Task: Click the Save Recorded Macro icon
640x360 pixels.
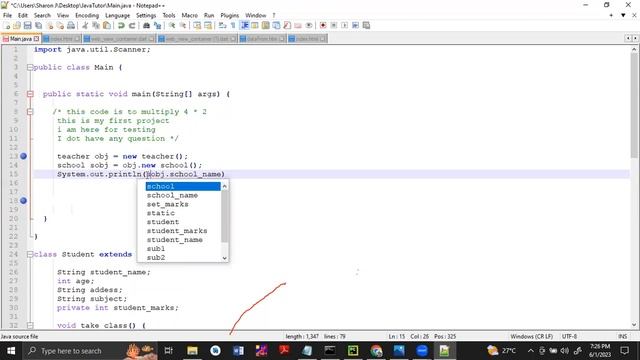Action: [x=366, y=25]
